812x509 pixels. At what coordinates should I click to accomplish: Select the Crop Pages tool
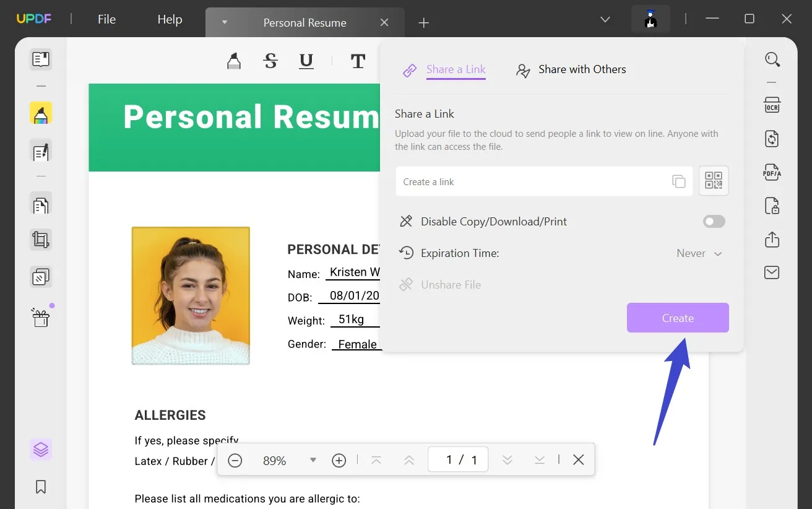(x=40, y=240)
